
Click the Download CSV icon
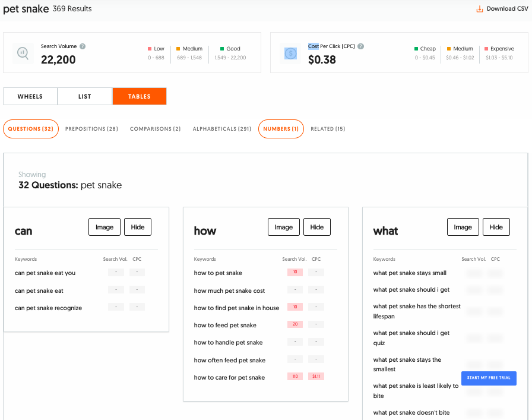479,9
